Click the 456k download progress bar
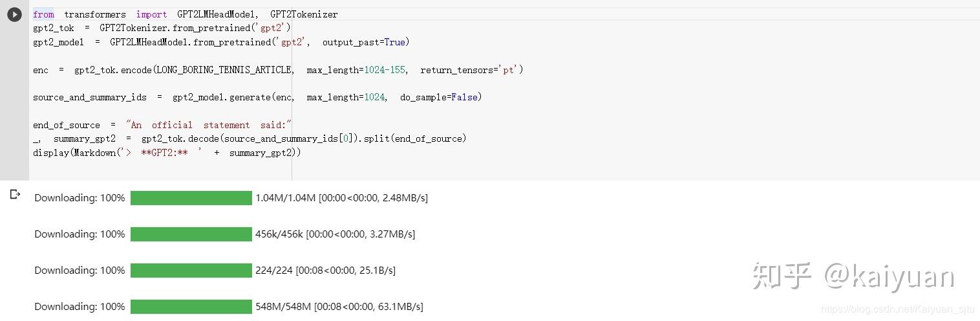This screenshot has height=321, width=980. point(191,234)
